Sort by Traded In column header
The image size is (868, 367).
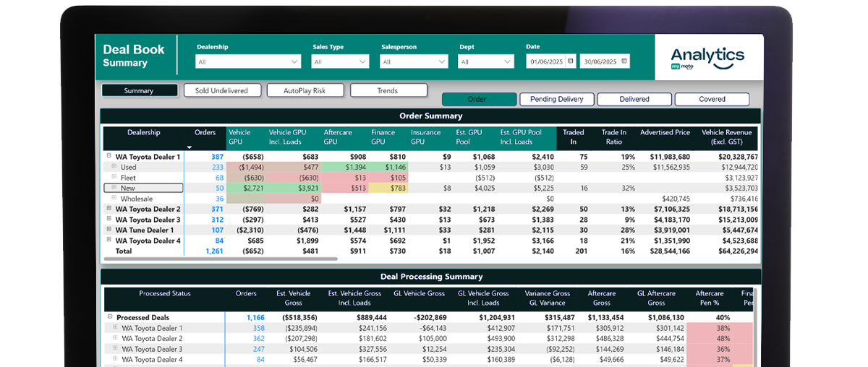tap(574, 137)
